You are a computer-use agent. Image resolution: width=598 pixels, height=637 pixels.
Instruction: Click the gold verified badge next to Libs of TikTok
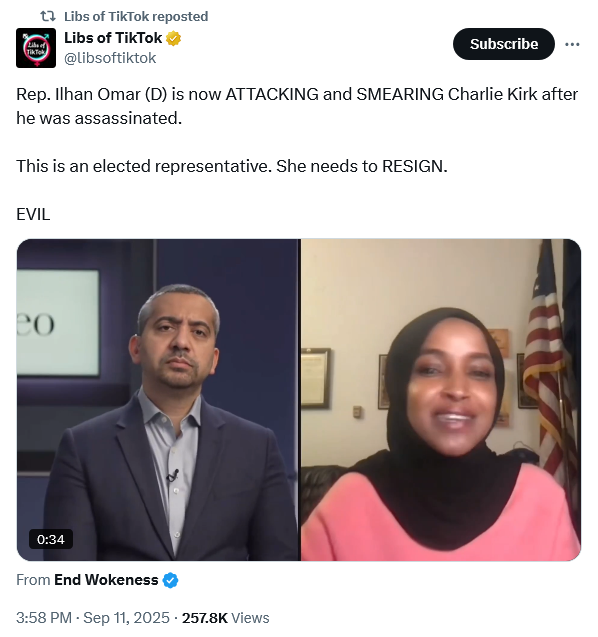pos(173,39)
